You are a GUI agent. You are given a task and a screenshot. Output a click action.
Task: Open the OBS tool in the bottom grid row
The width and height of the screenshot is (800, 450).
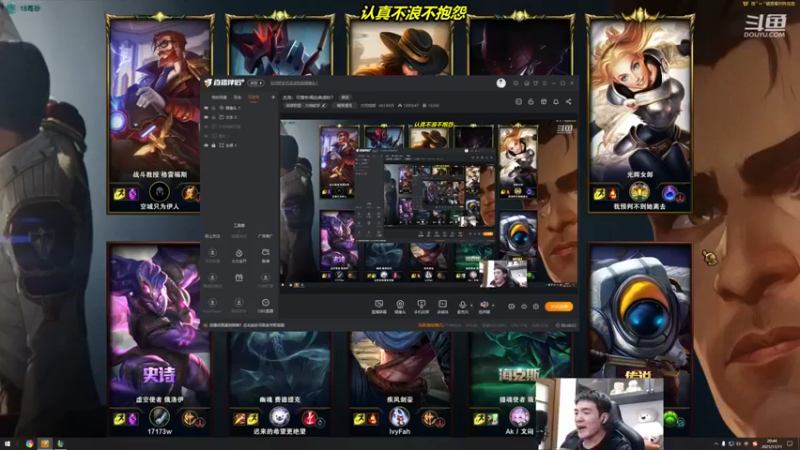coord(265,305)
